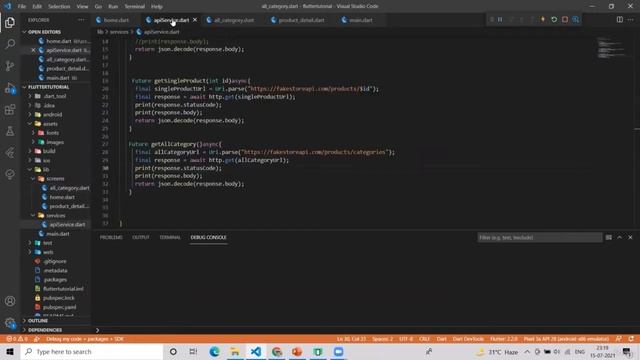
Task: Open File Explorer from taskbar
Action: pos(235,351)
